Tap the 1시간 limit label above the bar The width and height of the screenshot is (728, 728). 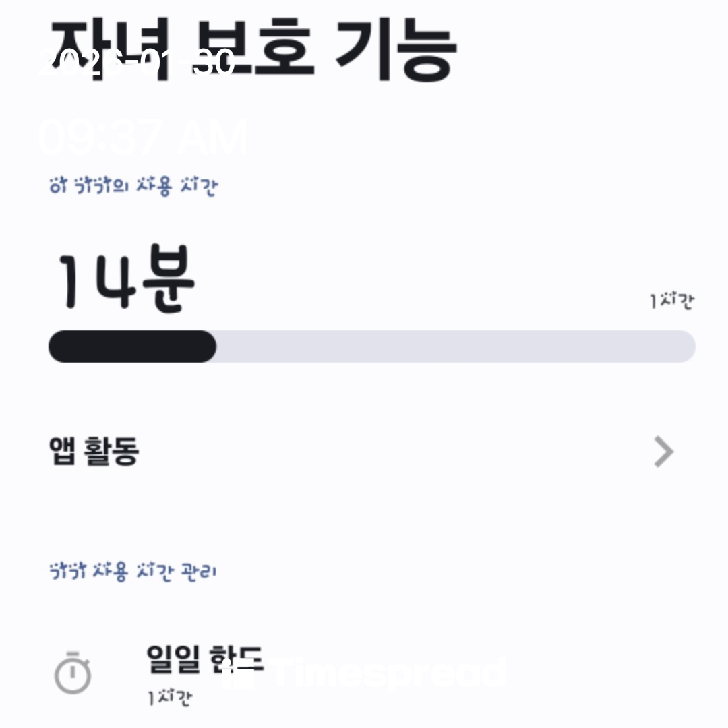coord(672,301)
